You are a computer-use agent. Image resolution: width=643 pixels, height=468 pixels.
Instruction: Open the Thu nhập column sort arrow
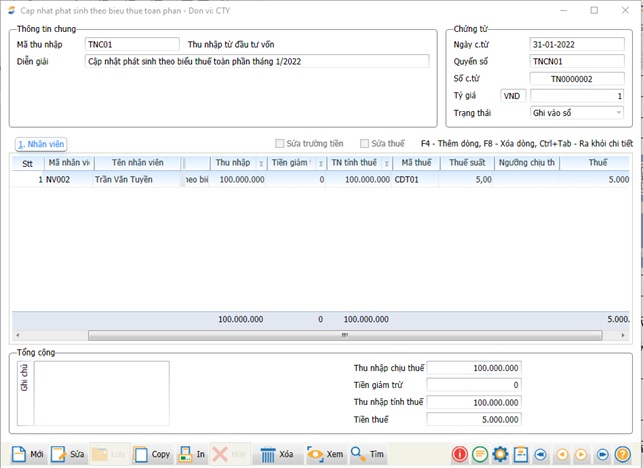262,163
